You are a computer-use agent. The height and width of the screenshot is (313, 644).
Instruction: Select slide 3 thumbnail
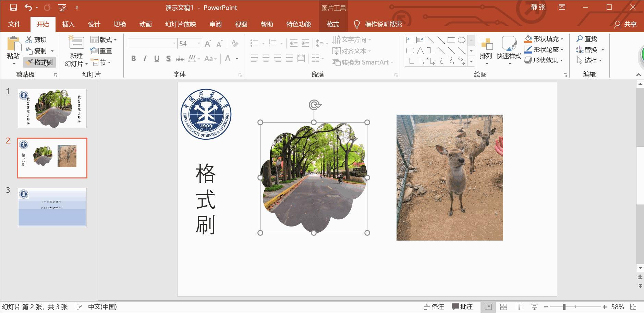pyautogui.click(x=52, y=207)
